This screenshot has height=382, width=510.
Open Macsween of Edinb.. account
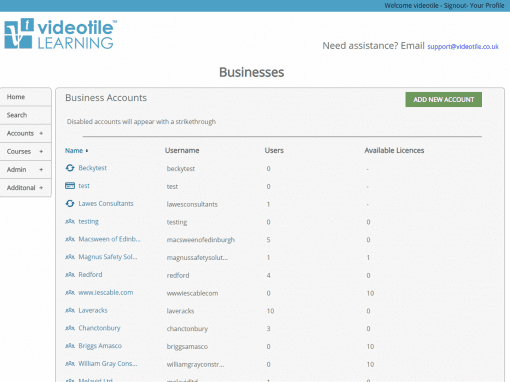109,239
